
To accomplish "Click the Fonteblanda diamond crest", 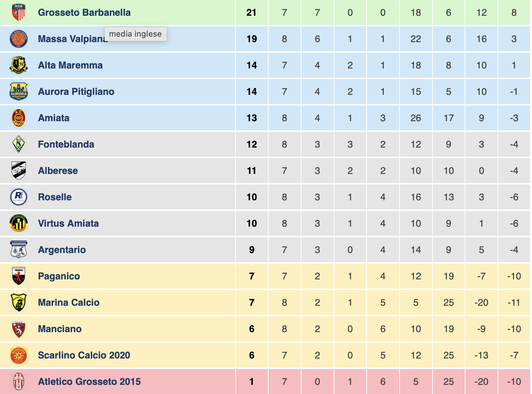I will (x=19, y=144).
